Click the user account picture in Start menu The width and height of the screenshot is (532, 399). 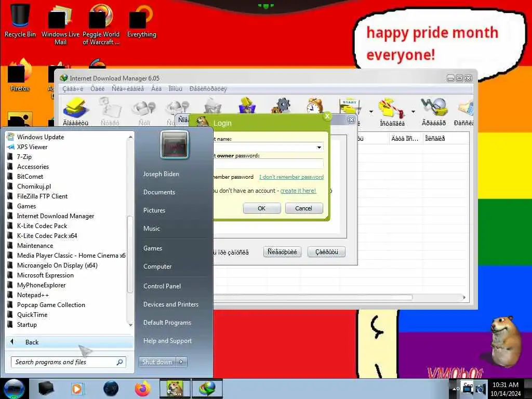(x=175, y=145)
